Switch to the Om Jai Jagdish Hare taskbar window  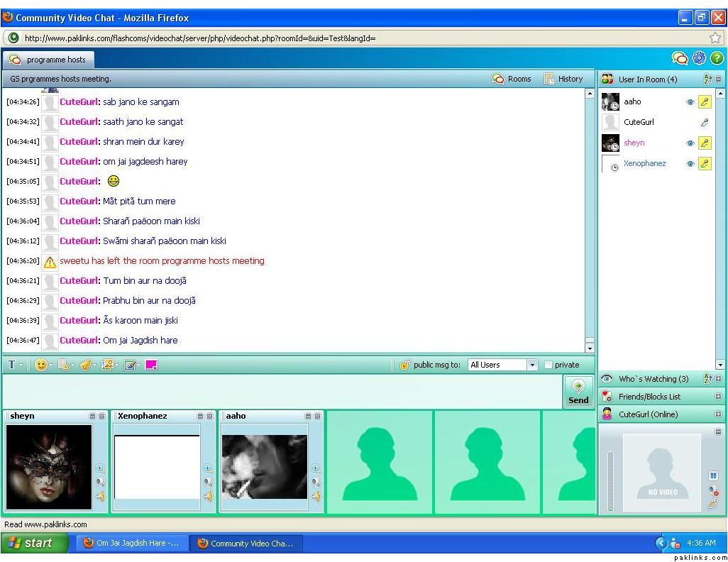coord(131,543)
